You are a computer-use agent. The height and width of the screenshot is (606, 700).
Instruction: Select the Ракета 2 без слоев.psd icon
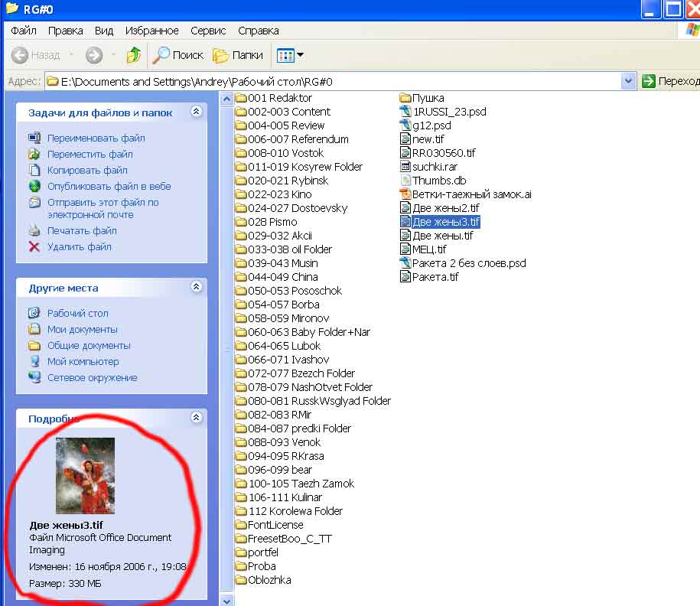tap(405, 263)
